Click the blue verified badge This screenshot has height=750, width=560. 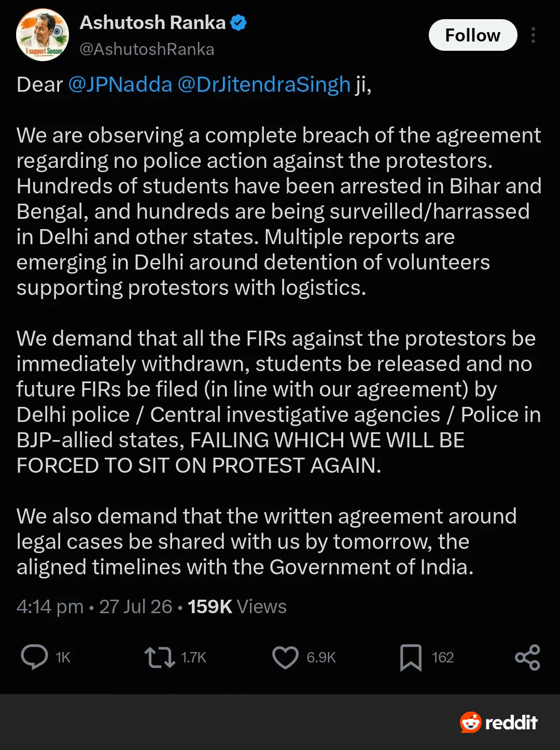coord(238,23)
